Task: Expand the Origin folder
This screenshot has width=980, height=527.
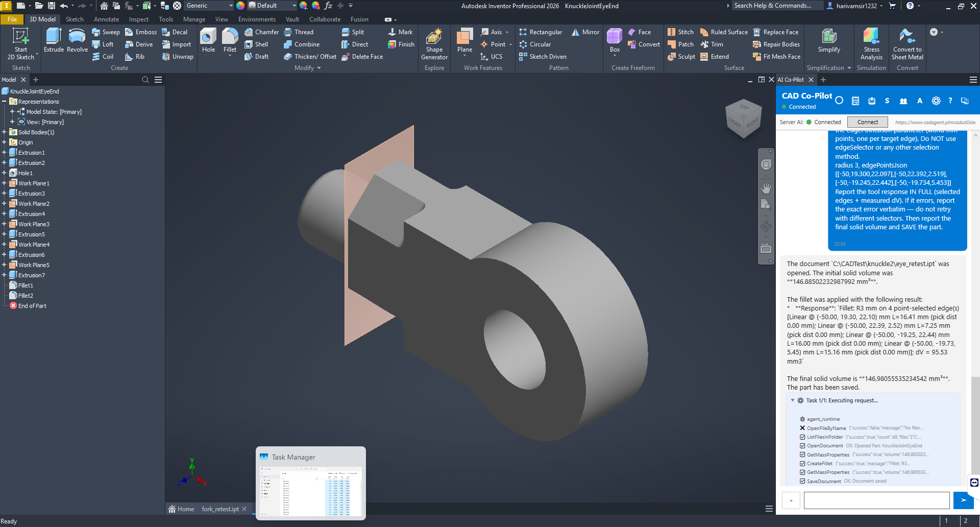Action: (x=4, y=142)
